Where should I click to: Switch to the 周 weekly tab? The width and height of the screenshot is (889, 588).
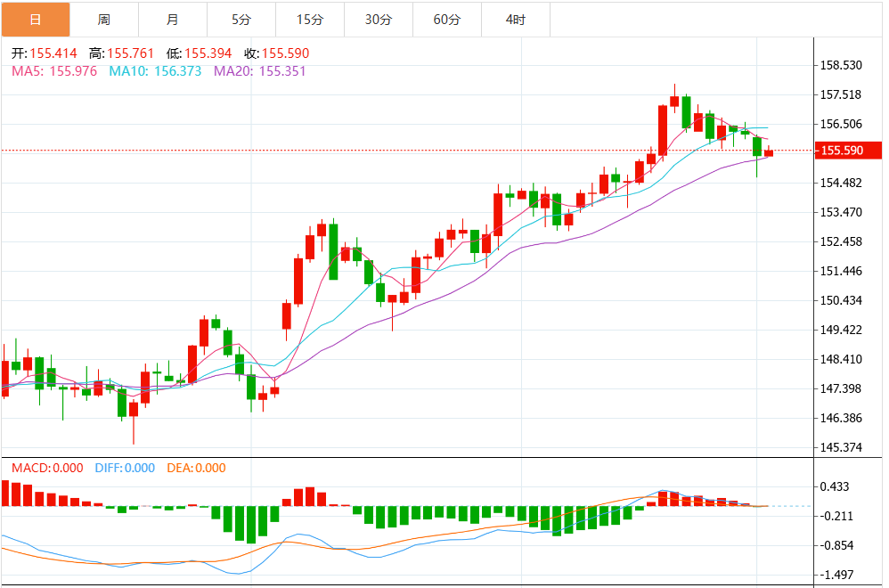click(x=104, y=20)
